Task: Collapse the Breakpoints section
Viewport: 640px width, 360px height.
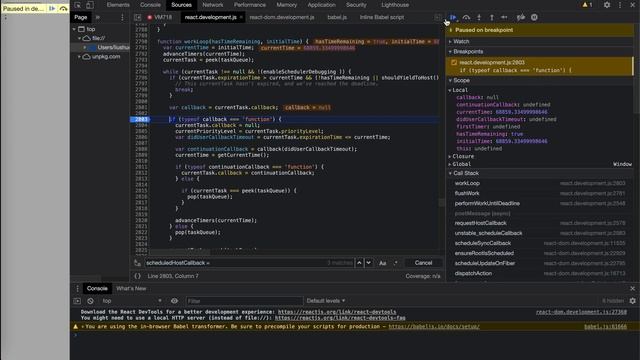Action: tap(468, 51)
